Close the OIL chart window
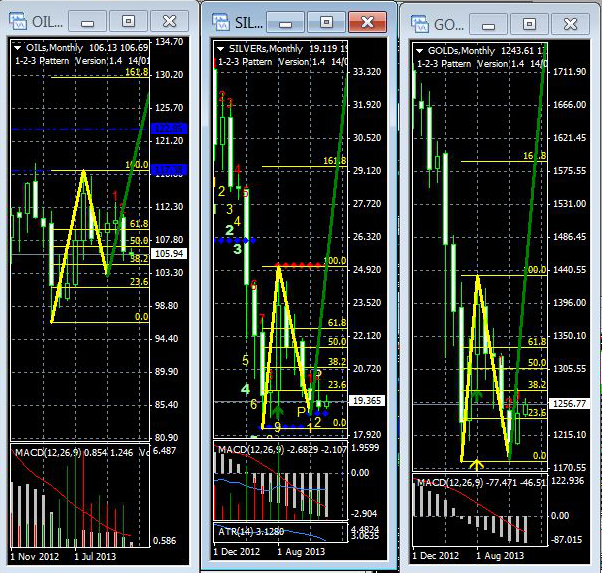Screen dimensions: 602x573 click(x=169, y=21)
